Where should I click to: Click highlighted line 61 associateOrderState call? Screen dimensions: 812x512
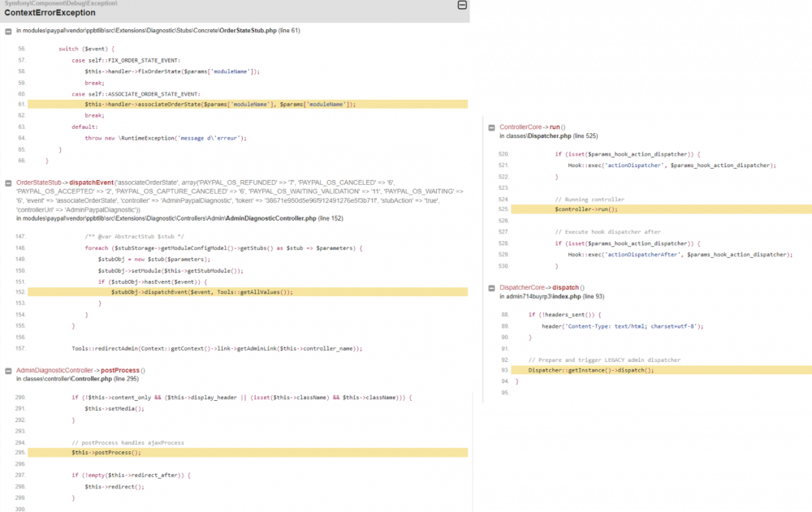coord(248,105)
